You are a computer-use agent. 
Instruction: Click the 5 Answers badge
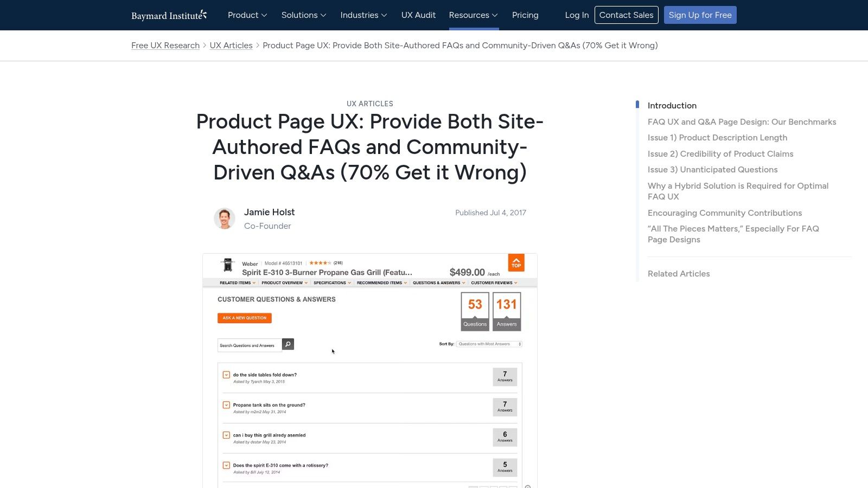tap(505, 467)
